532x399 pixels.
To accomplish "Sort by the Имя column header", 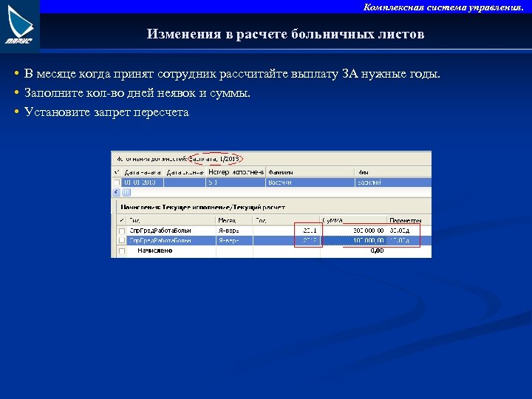I will [x=393, y=172].
